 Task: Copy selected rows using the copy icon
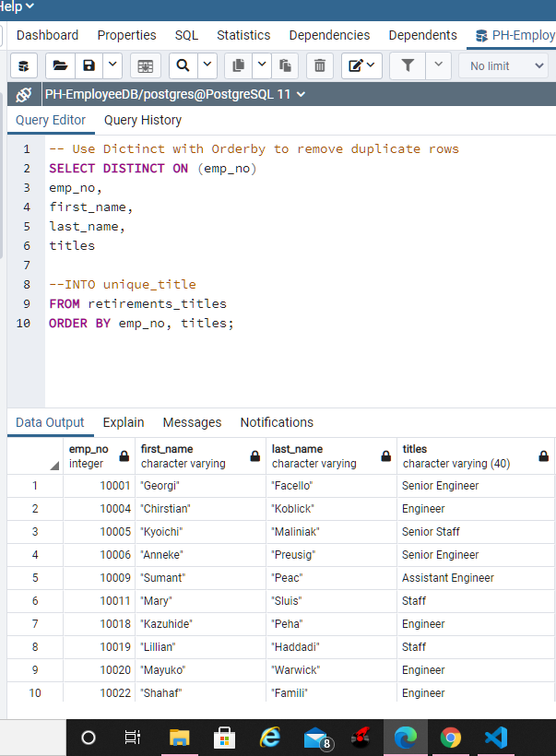tap(237, 66)
